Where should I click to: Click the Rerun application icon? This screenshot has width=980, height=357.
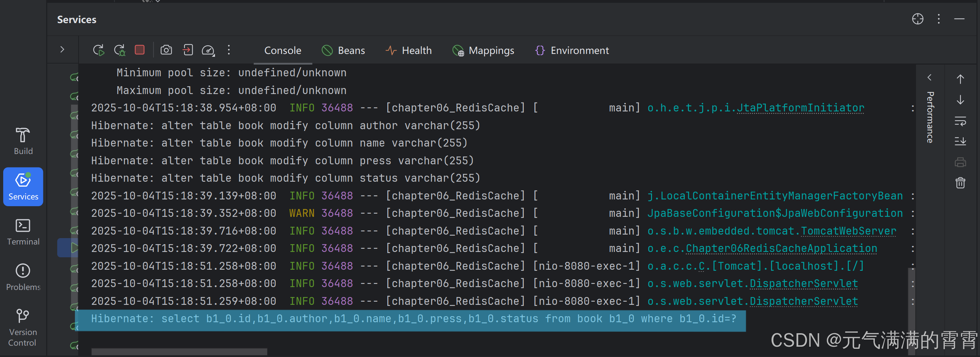pyautogui.click(x=98, y=50)
